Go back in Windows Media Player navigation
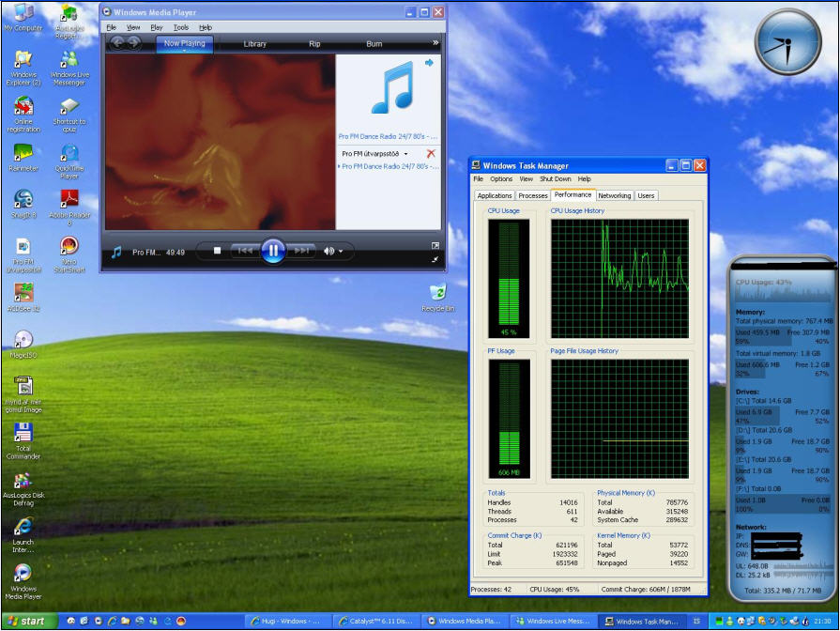 click(117, 43)
